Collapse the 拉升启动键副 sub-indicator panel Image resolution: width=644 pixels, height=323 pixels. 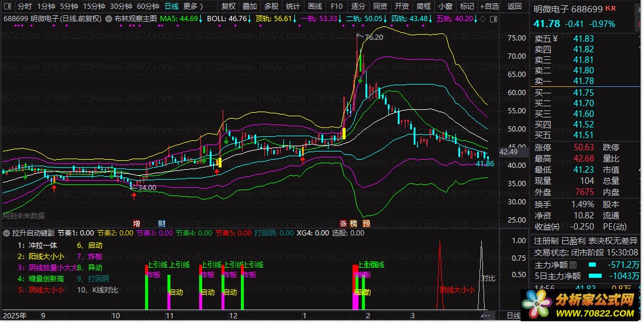click(x=6, y=233)
